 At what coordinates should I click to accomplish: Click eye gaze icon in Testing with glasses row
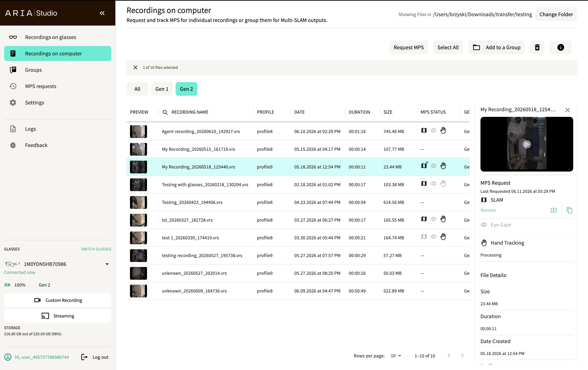coord(434,183)
